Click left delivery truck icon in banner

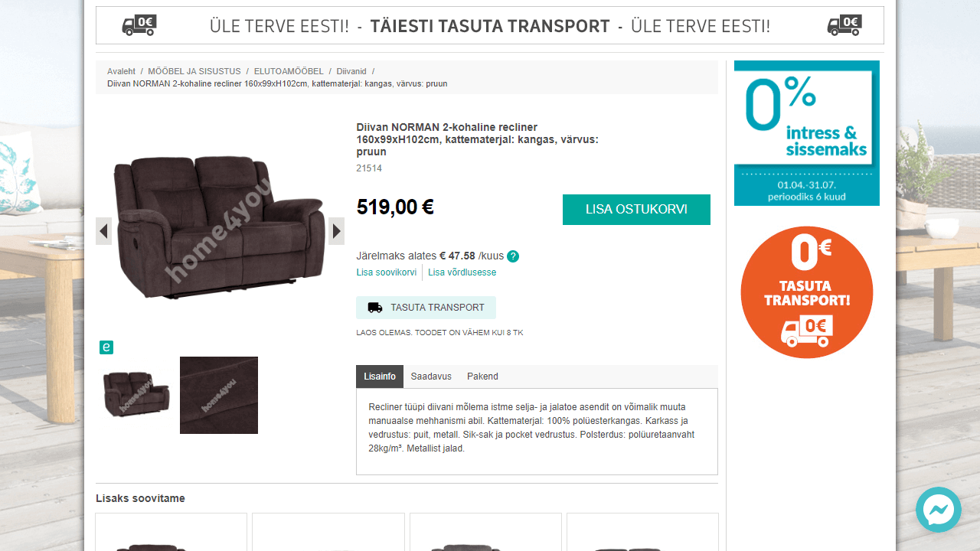coord(139,25)
